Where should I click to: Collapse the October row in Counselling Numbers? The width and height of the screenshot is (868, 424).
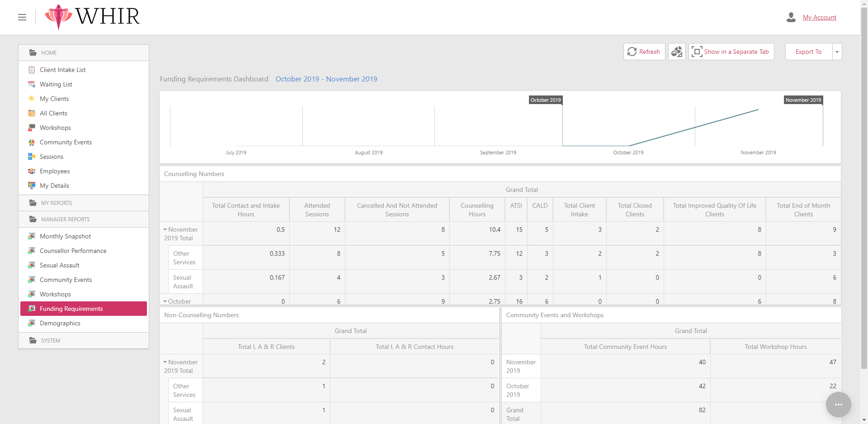(x=165, y=301)
